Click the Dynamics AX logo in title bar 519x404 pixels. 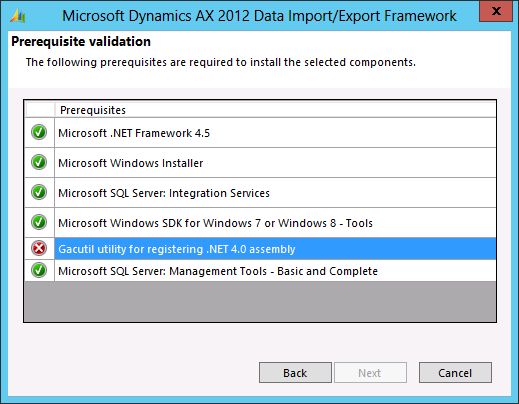tap(18, 16)
